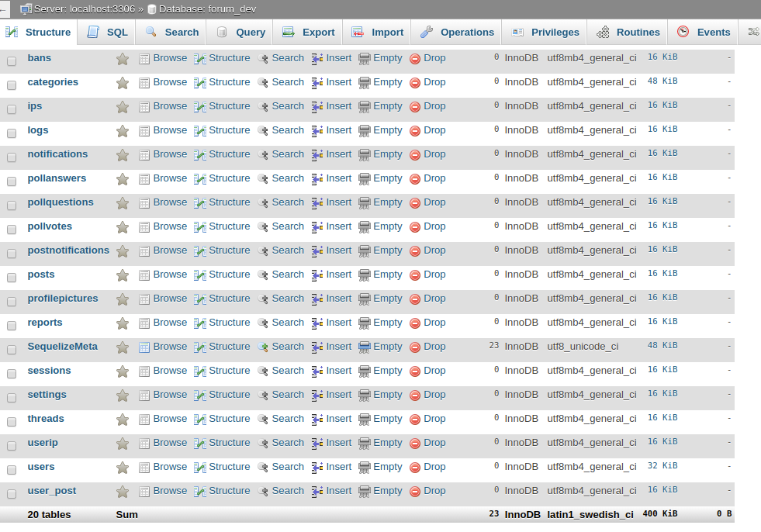Image resolution: width=761 pixels, height=532 pixels.
Task: Click Structure link for reports table
Action: (230, 323)
